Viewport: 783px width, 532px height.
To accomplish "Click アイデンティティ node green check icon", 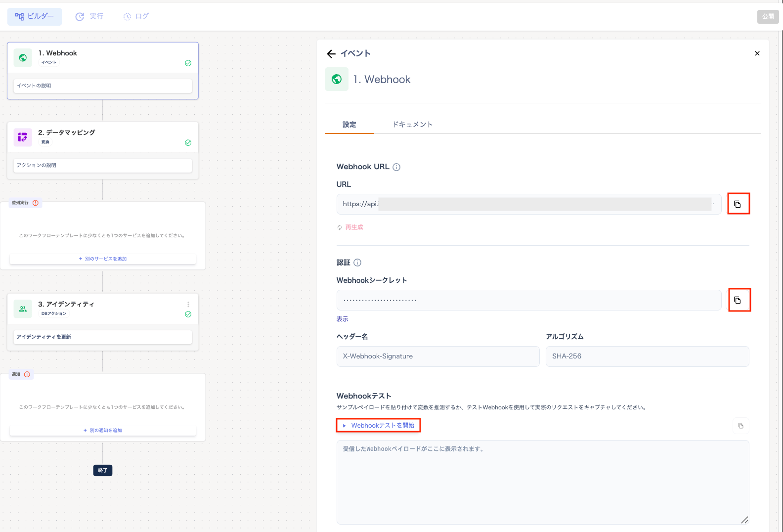I will click(x=188, y=314).
